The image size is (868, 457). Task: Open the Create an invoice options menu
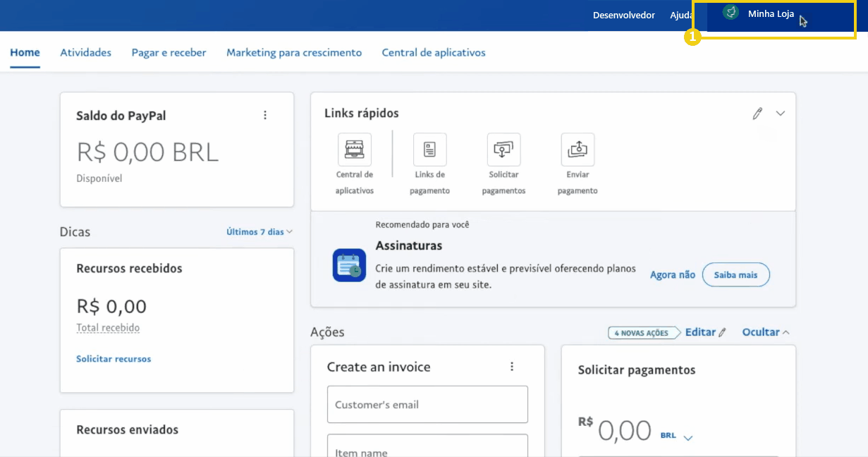[x=512, y=367]
